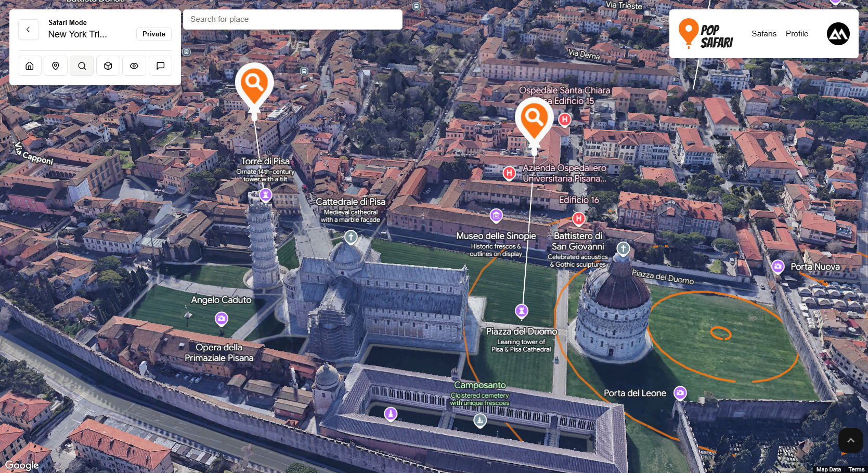
Task: Select the location pin tool icon
Action: [56, 66]
